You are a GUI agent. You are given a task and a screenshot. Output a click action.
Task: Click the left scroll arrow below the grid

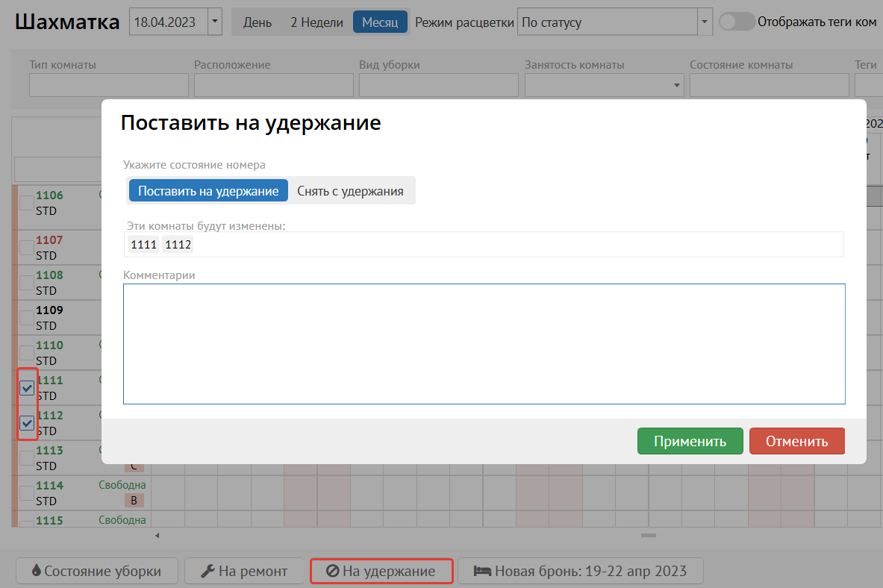point(157,535)
